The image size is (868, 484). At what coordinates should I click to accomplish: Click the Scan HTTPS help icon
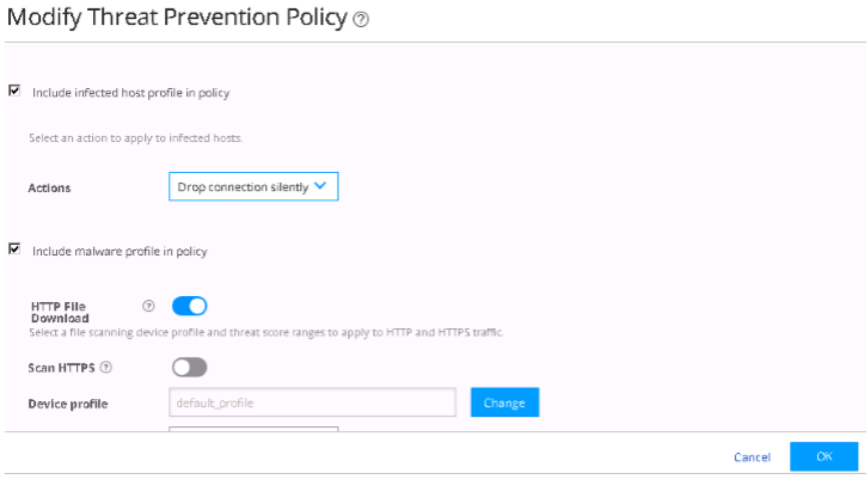click(106, 367)
